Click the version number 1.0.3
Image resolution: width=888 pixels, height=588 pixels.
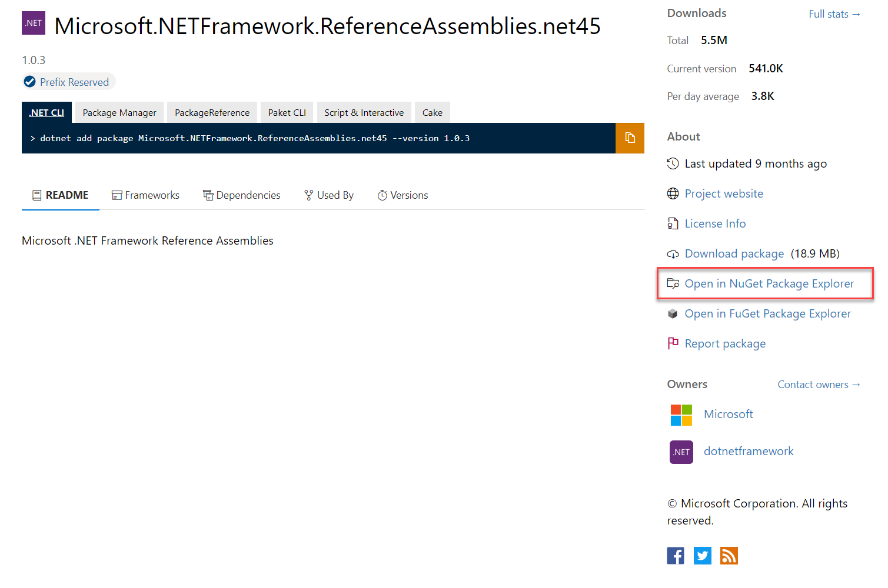click(x=34, y=60)
